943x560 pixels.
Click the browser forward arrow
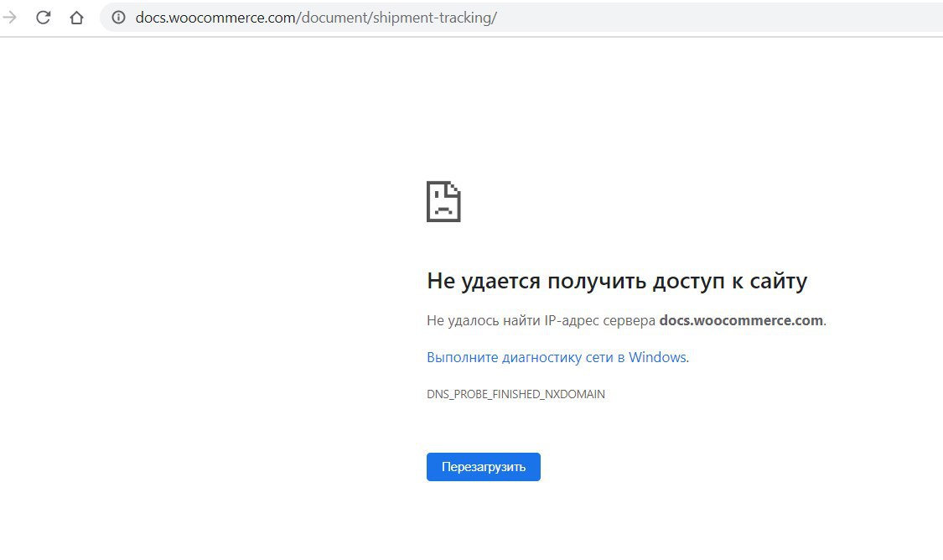pyautogui.click(x=9, y=18)
